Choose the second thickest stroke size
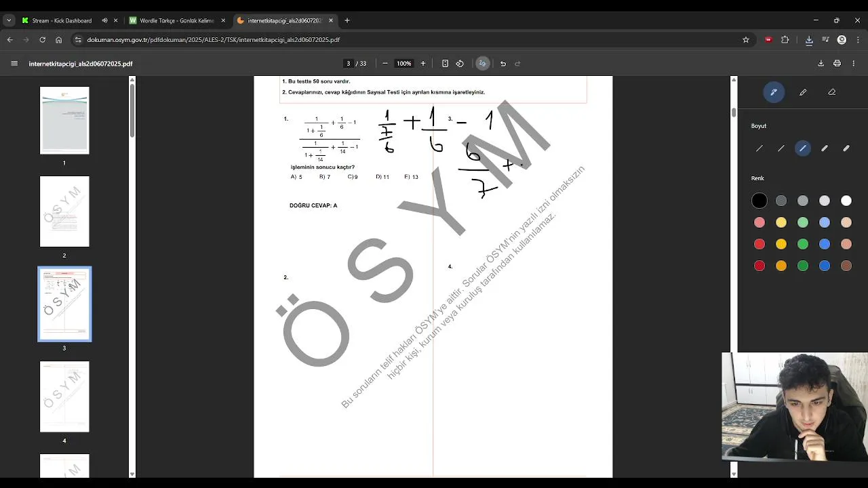Viewport: 868px width, 488px height. (x=825, y=148)
